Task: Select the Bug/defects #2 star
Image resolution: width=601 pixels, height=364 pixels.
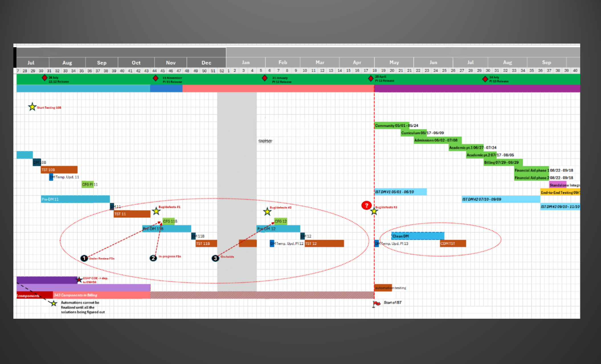Action: pos(267,211)
